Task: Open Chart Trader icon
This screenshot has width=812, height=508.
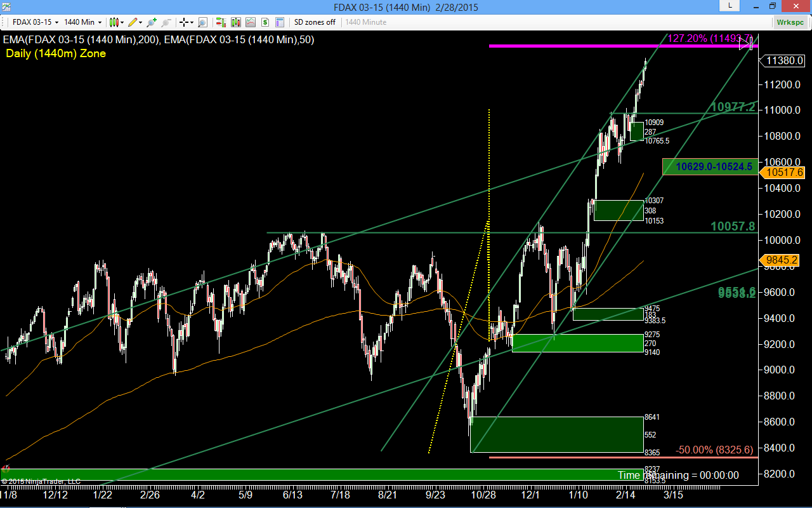Action: coord(221,22)
